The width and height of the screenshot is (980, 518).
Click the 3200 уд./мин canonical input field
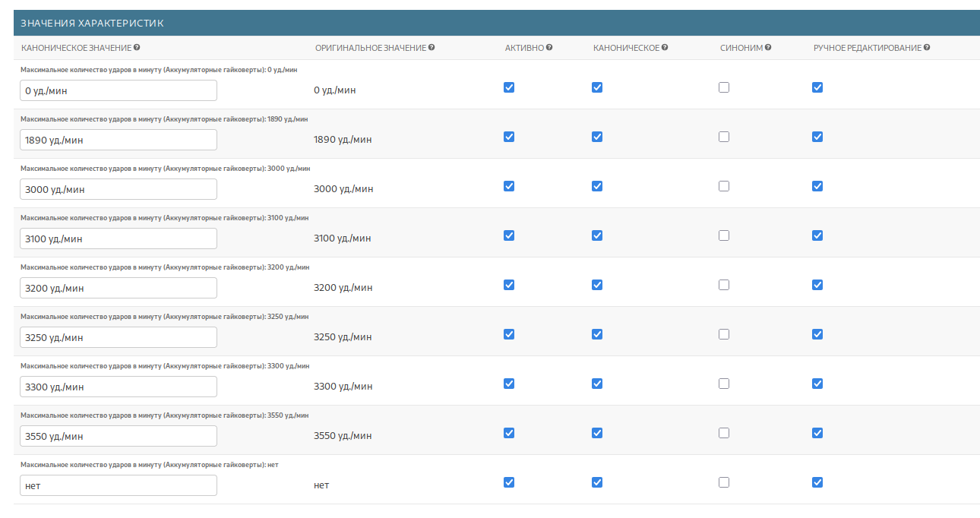(x=119, y=288)
